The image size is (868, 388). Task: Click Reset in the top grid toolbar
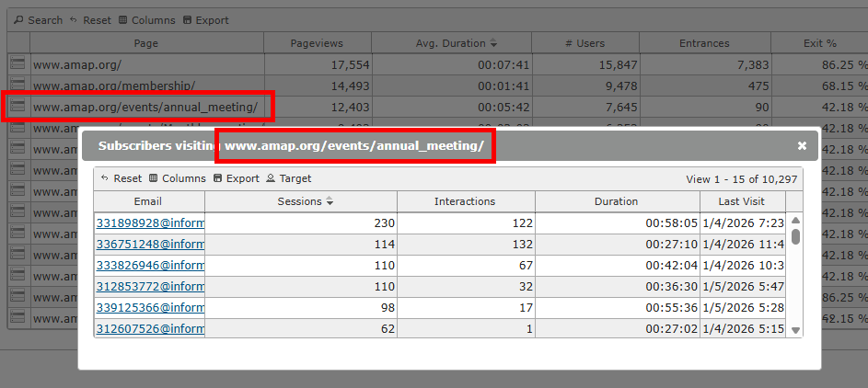(x=90, y=20)
